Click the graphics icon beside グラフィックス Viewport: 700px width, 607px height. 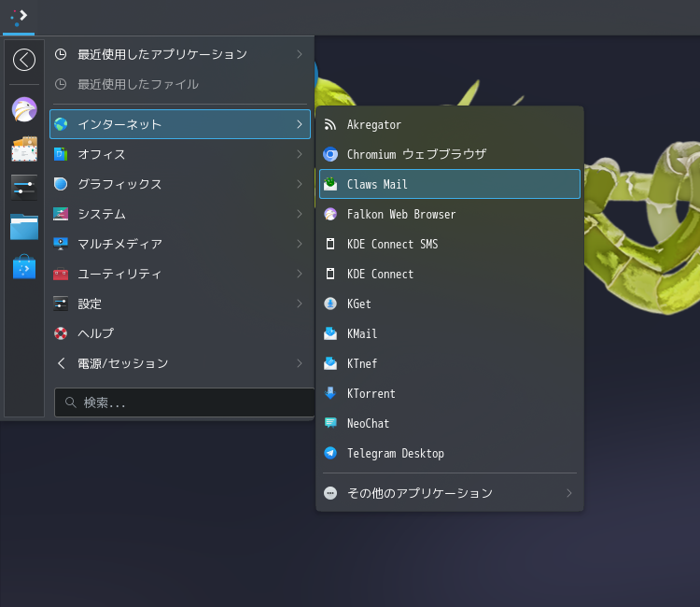click(61, 184)
